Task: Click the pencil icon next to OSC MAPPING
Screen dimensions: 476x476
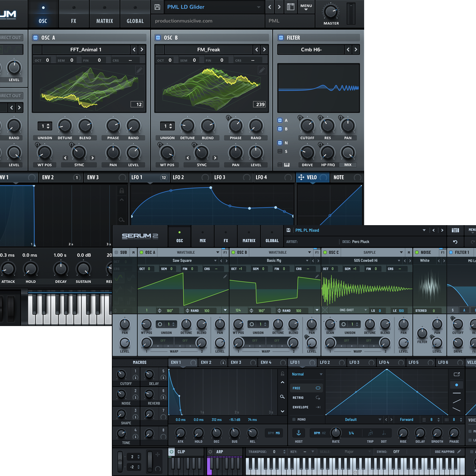Action: [459, 452]
